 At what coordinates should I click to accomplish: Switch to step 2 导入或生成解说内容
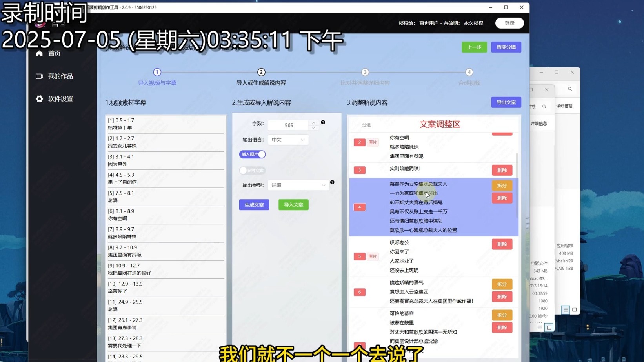pos(261,72)
